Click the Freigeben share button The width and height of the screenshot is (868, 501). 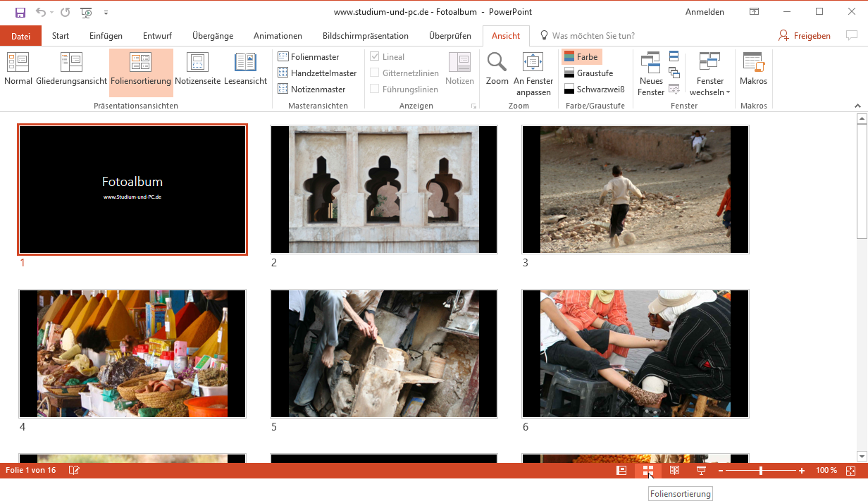click(805, 36)
